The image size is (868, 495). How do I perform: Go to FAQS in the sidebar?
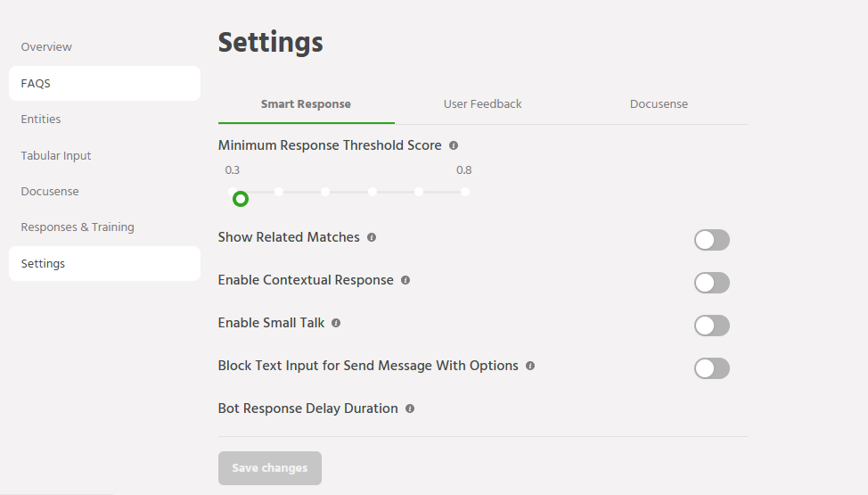click(36, 84)
